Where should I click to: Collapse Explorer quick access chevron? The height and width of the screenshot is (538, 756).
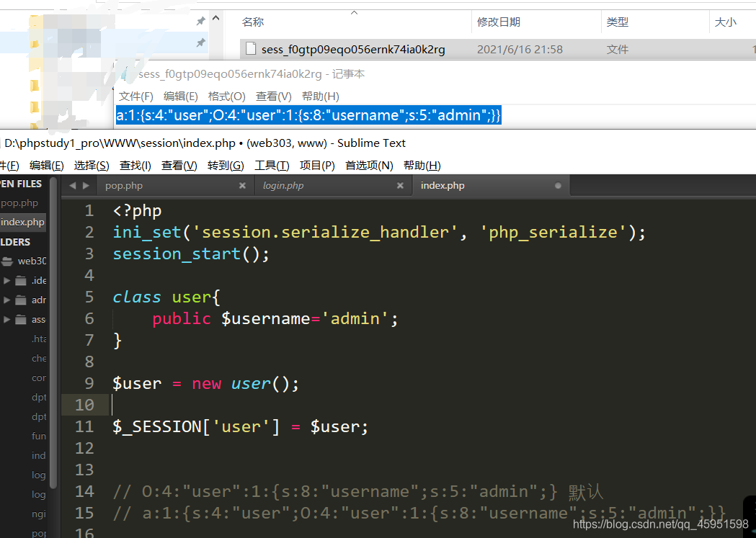coord(216,18)
